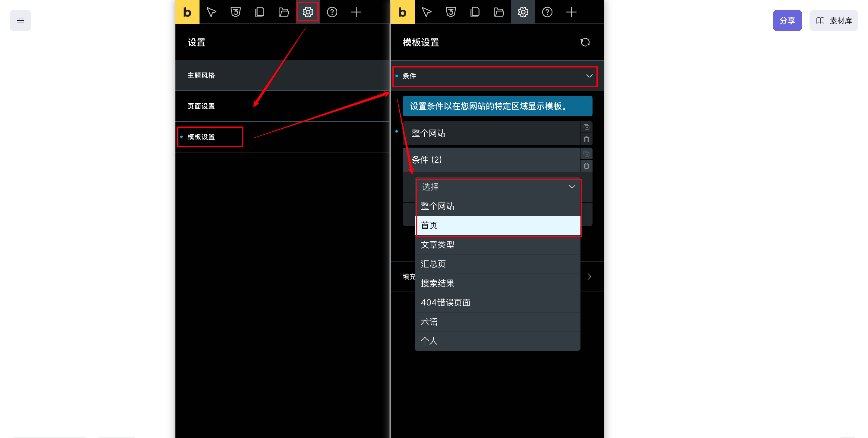
Task: Open the 素材库 library button
Action: point(834,20)
